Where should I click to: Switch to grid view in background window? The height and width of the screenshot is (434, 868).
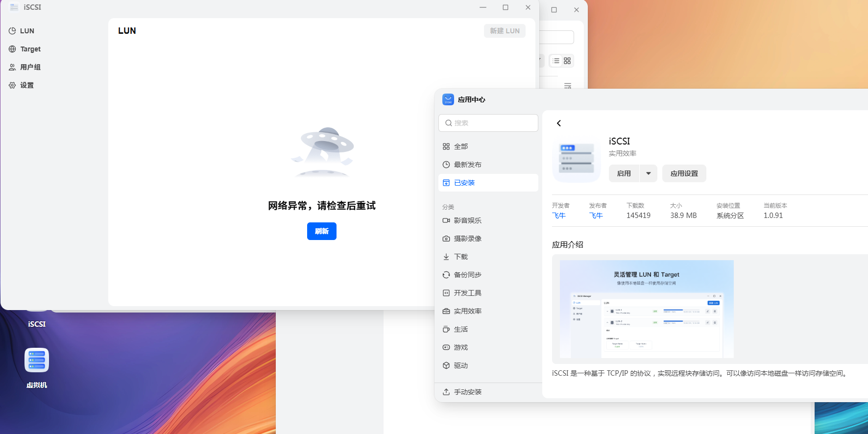click(567, 61)
